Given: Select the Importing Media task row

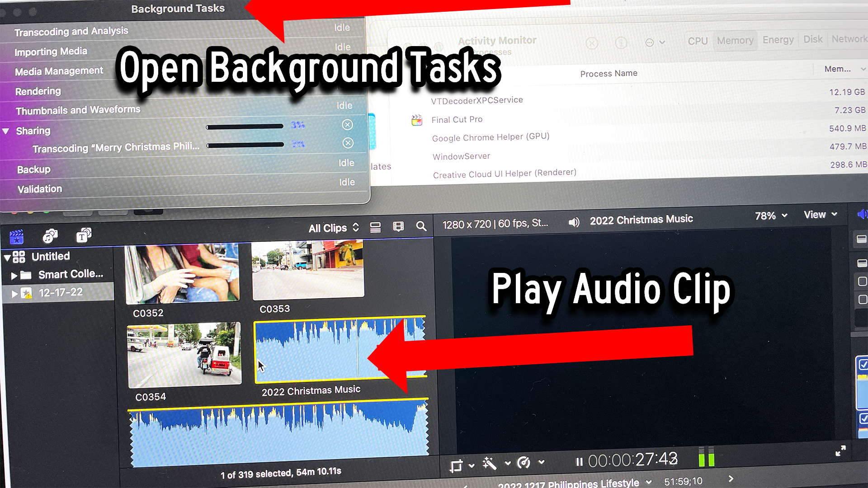Looking at the screenshot, I should (182, 50).
